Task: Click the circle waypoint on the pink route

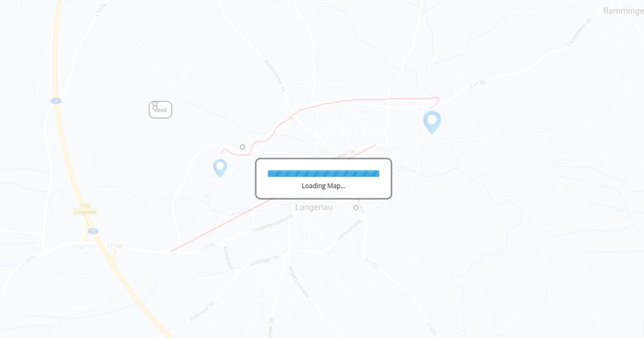Action: [243, 147]
